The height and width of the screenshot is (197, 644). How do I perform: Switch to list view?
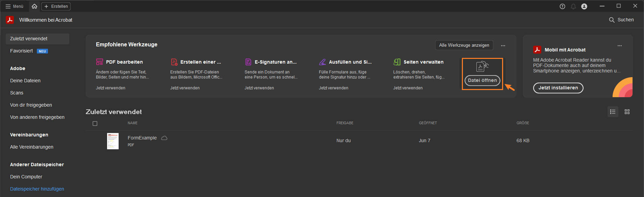point(613,112)
